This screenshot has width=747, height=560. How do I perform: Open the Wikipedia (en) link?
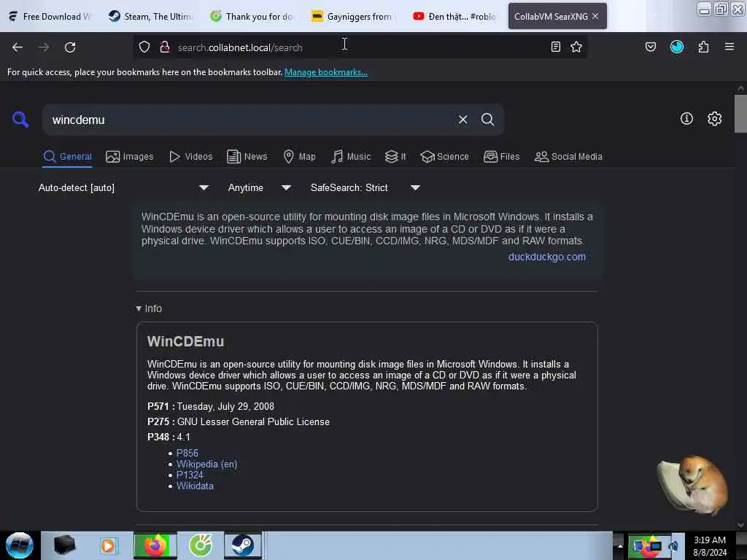coord(206,464)
